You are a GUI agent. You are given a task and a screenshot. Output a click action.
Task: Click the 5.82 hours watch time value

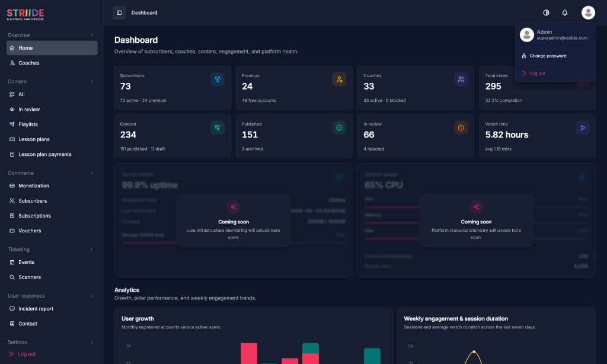click(507, 135)
